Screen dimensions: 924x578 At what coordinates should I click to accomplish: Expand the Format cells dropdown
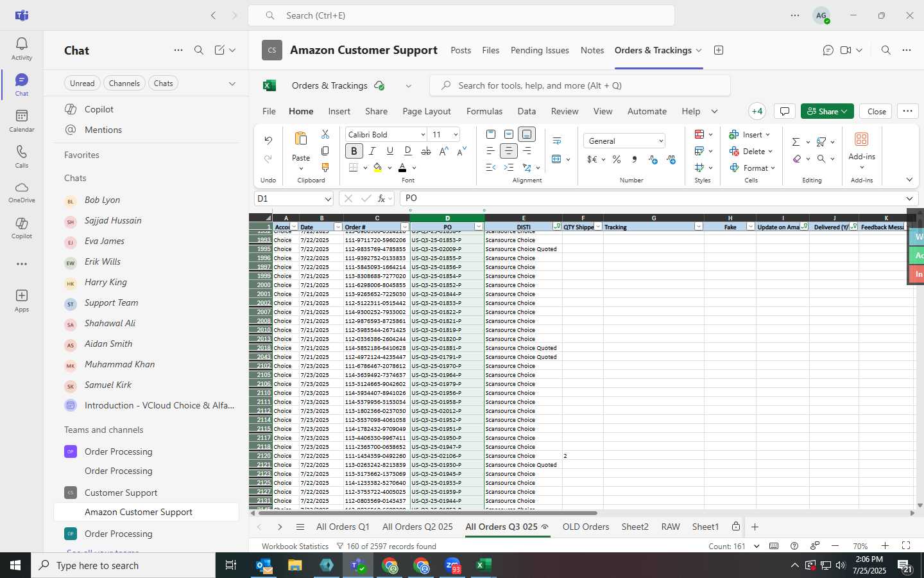773,168
